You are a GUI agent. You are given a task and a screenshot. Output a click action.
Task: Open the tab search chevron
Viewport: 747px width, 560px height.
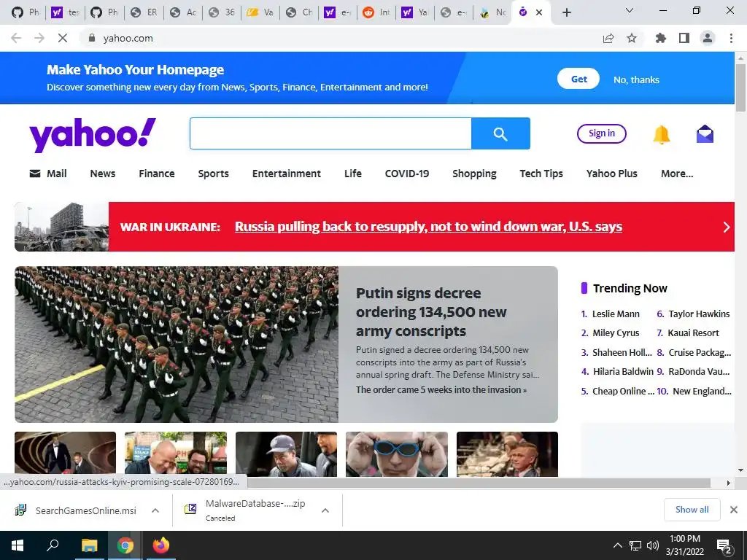[x=630, y=10]
